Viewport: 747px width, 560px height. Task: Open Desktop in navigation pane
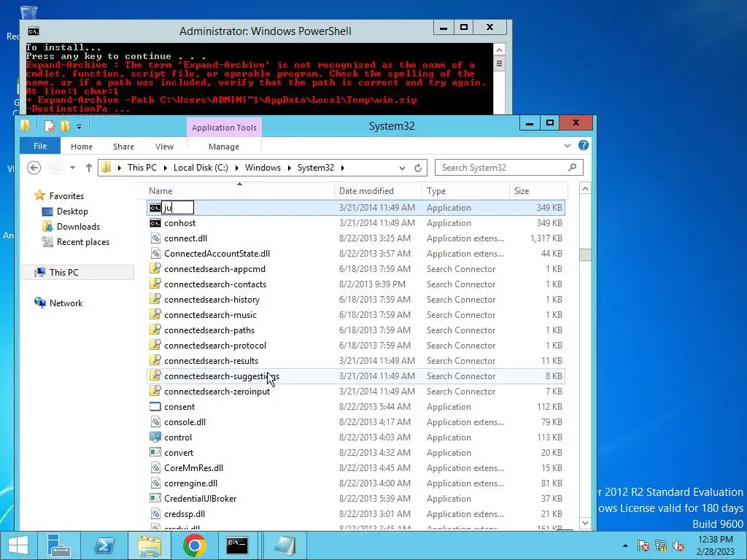point(72,211)
